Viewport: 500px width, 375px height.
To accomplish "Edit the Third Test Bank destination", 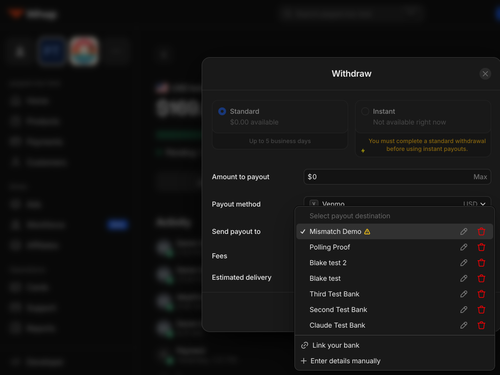I will coord(464,294).
